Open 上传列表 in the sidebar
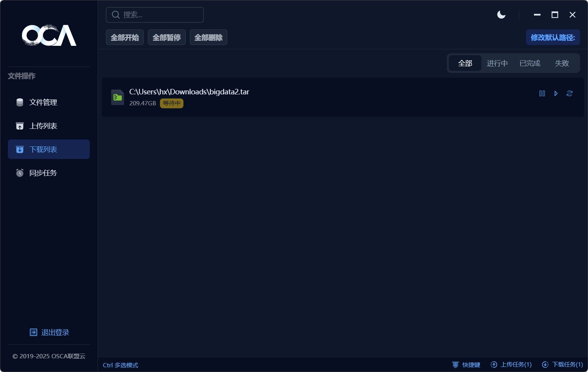The image size is (588, 372). [x=43, y=126]
